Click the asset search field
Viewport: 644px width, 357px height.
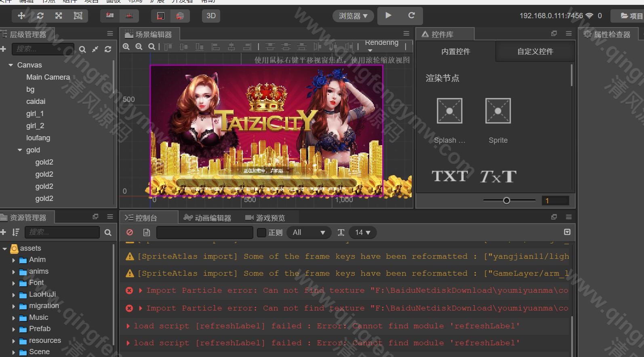coord(62,232)
